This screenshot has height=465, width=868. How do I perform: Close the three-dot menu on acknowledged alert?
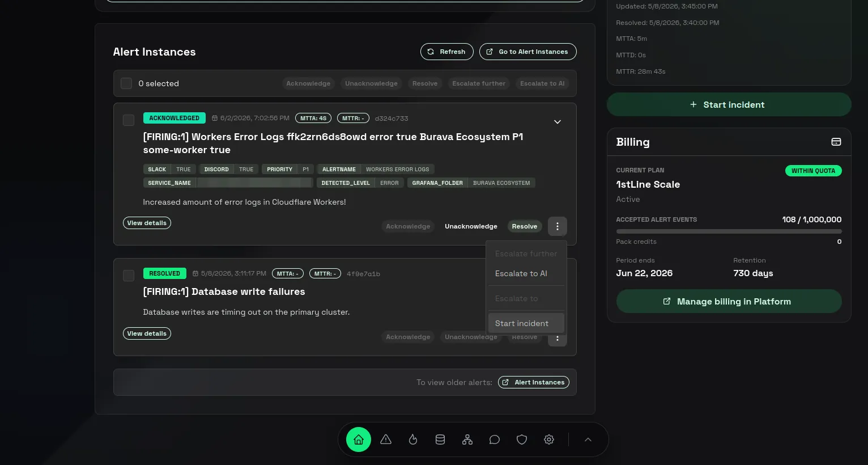coord(558,226)
